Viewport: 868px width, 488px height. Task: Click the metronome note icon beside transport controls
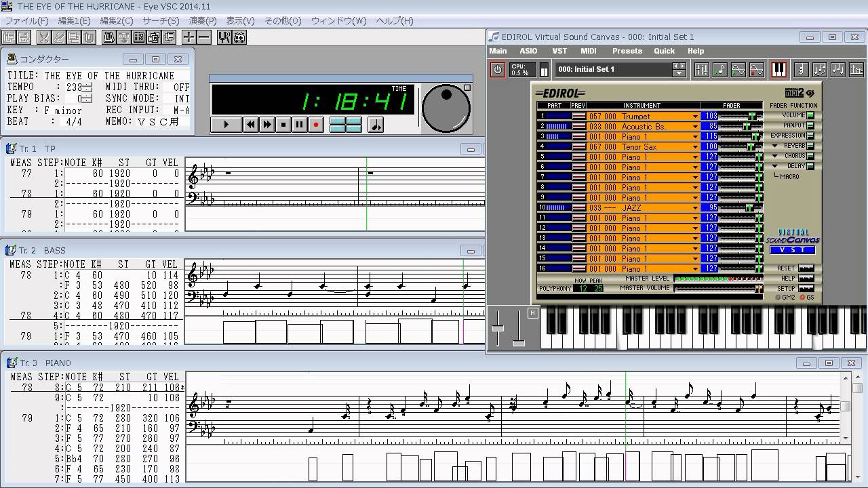(375, 124)
